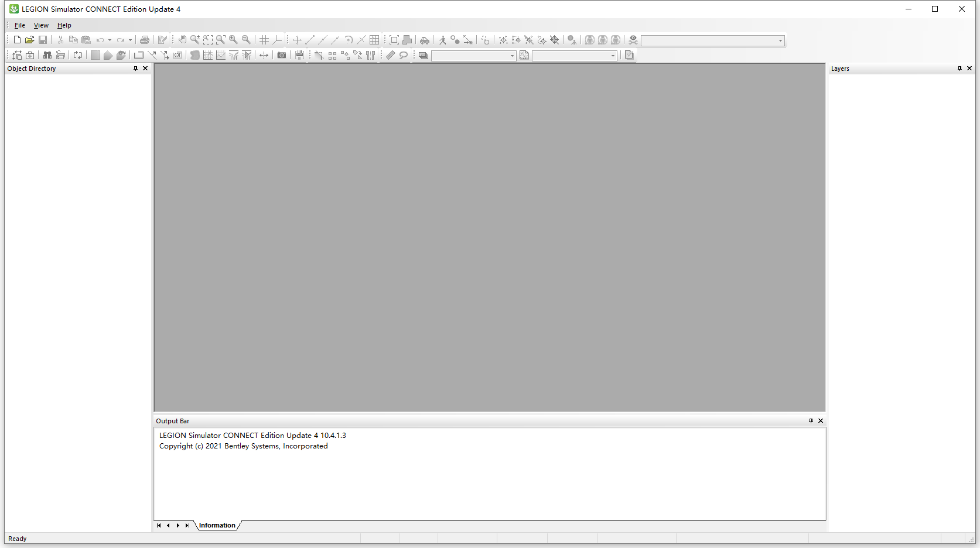Click the Cut scissors icon
The height and width of the screenshot is (548, 980).
point(60,40)
